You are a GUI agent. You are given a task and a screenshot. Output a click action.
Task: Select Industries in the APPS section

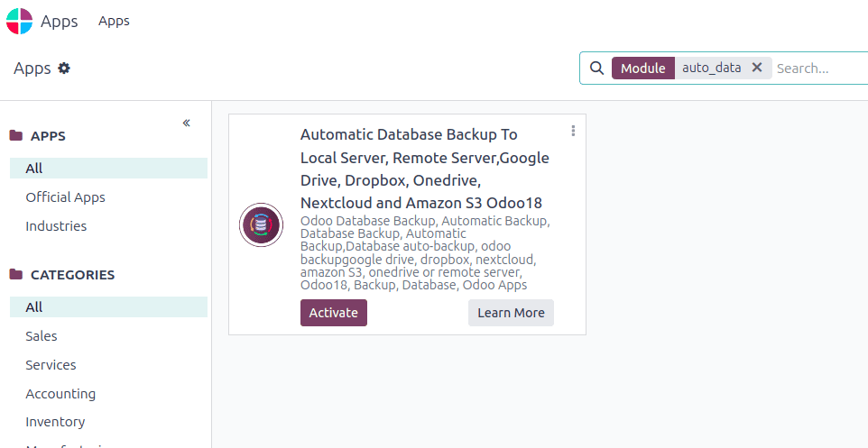pos(56,226)
